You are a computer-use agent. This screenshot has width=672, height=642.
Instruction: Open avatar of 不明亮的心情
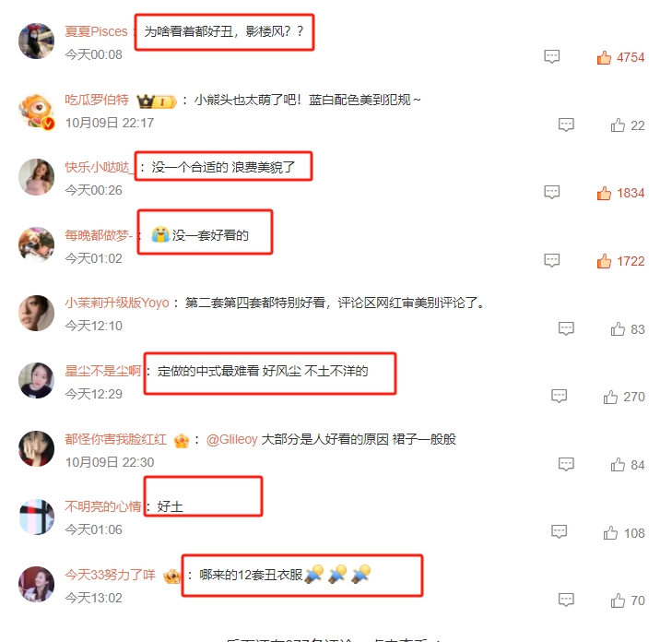[37, 517]
